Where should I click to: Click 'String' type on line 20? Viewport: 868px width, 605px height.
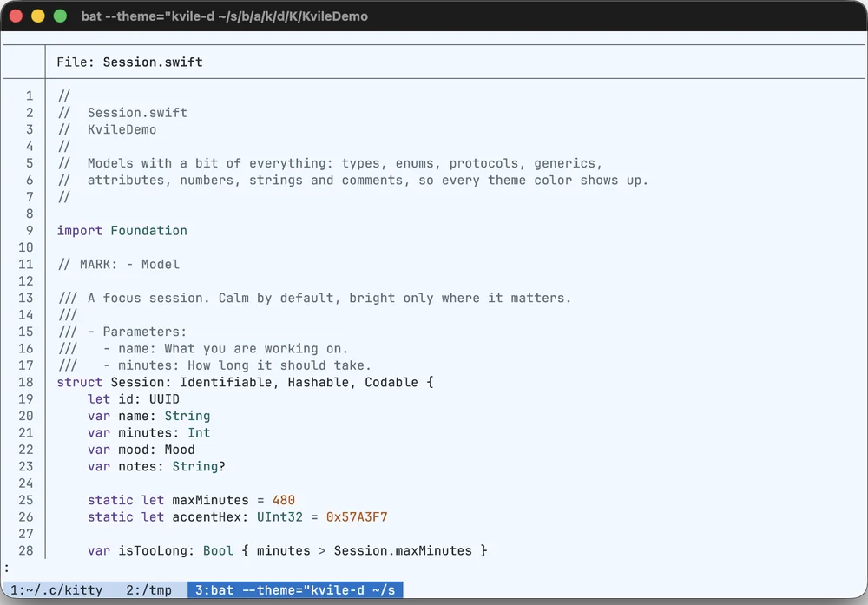click(x=187, y=417)
